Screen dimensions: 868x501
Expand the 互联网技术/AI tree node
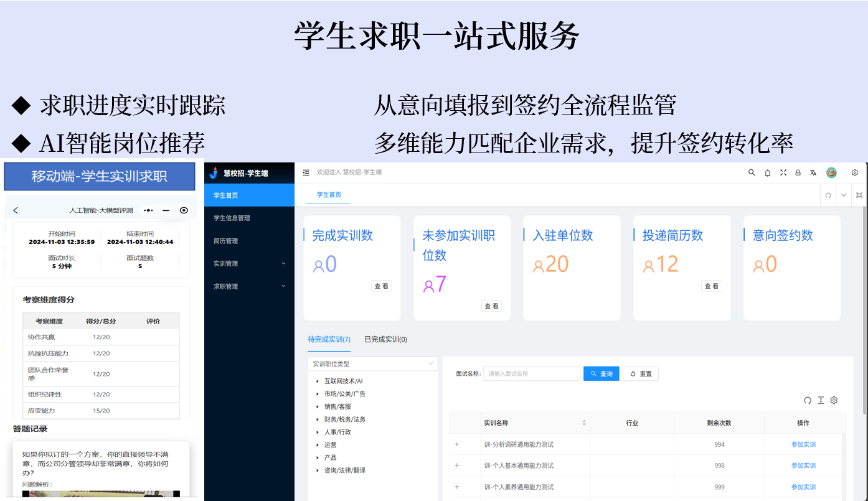point(318,381)
